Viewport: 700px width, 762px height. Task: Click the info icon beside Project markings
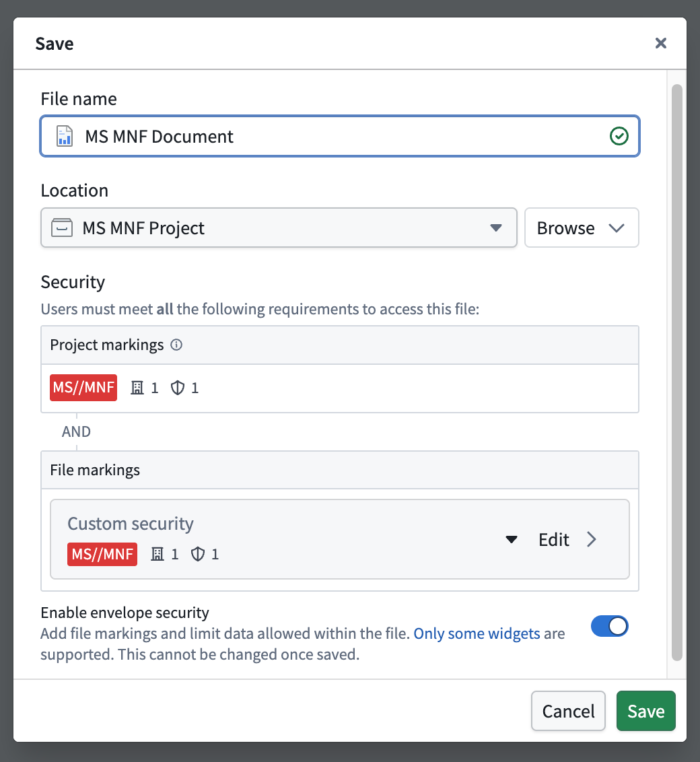tap(176, 345)
